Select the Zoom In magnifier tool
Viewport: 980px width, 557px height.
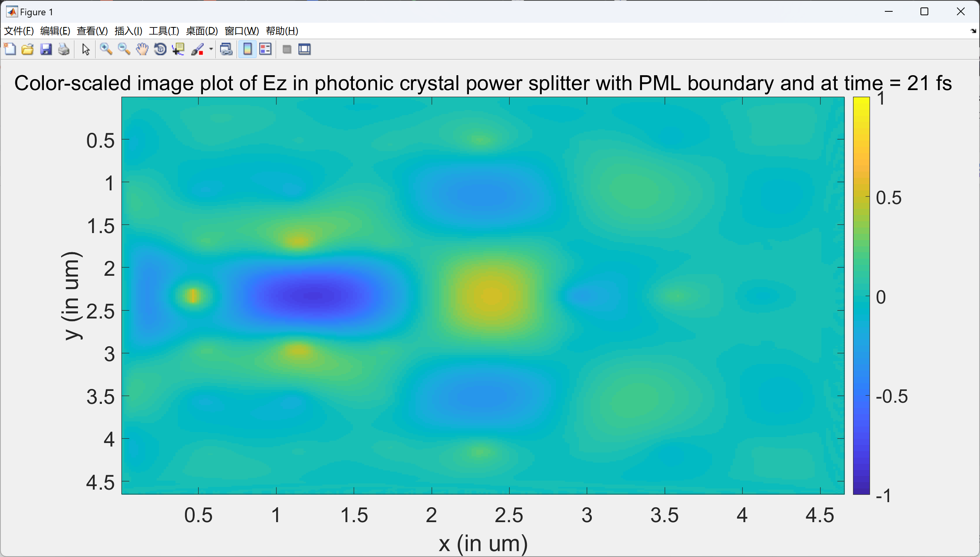point(106,49)
